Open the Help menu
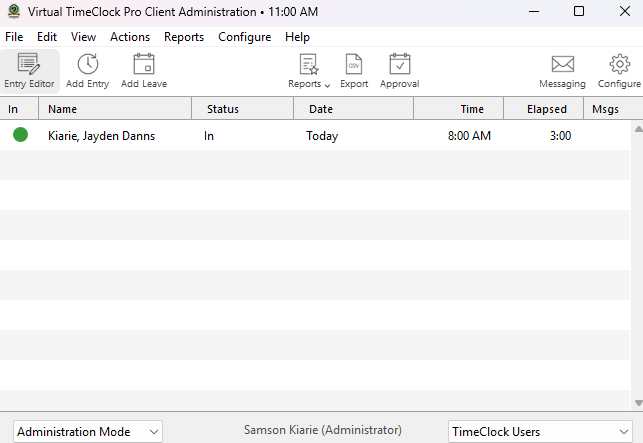The height and width of the screenshot is (443, 643). coord(297,37)
